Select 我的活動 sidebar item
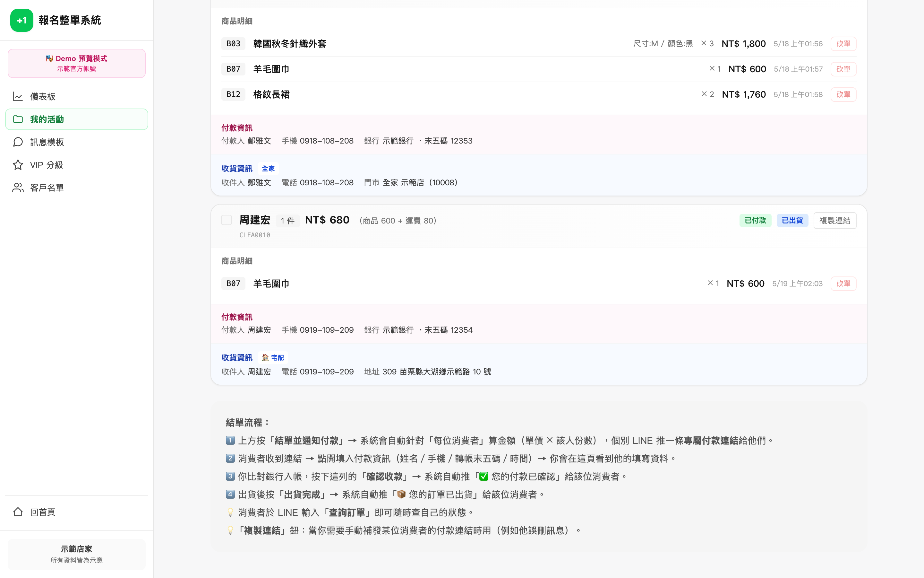Image resolution: width=924 pixels, height=578 pixels. click(x=77, y=119)
